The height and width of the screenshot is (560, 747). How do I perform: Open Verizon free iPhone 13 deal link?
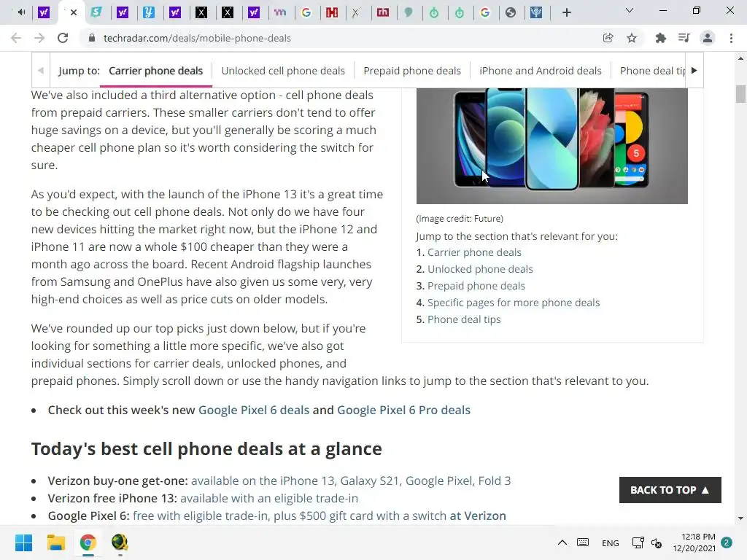(x=268, y=499)
